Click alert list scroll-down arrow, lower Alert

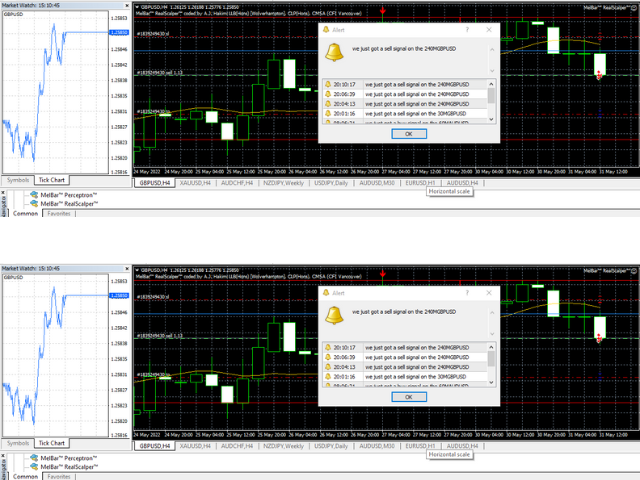491,382
